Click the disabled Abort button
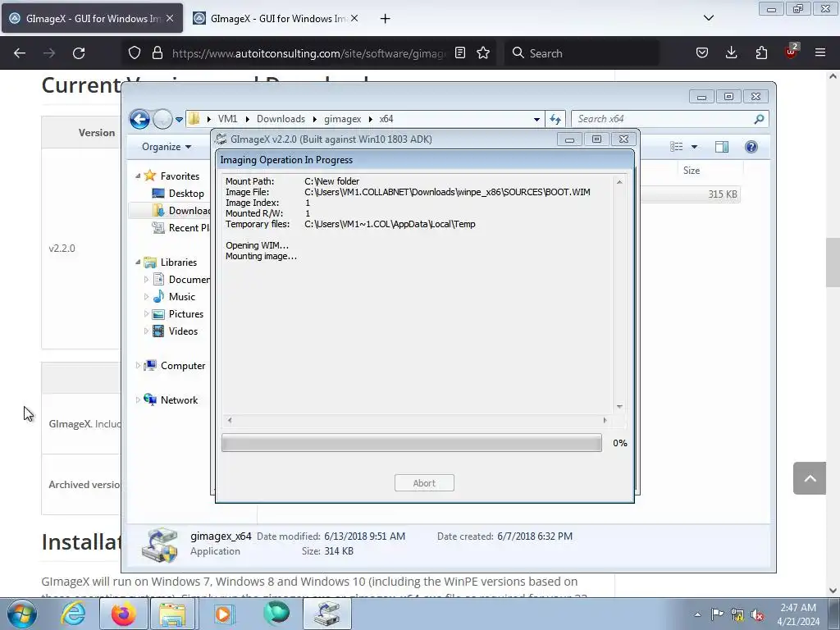This screenshot has width=840, height=630. coord(424,482)
